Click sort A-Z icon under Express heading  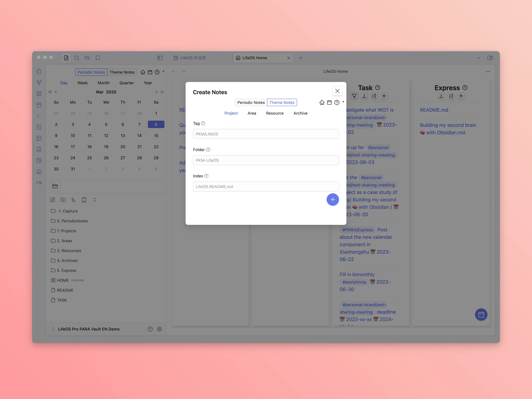coord(451,96)
